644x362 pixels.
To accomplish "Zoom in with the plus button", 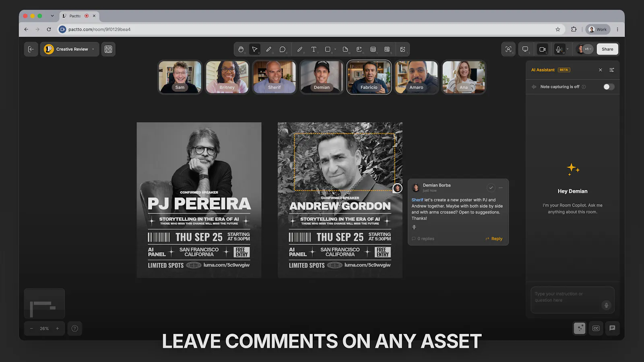I will (57, 329).
